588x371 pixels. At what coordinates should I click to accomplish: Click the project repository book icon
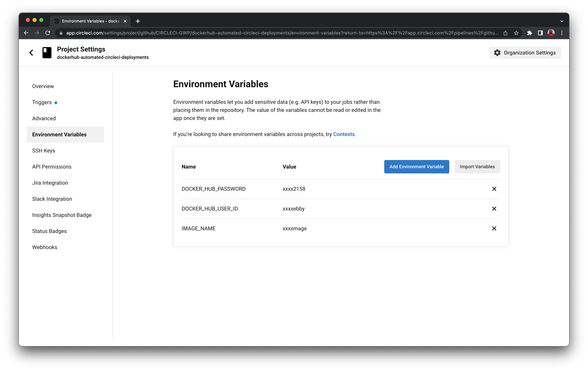[x=47, y=53]
